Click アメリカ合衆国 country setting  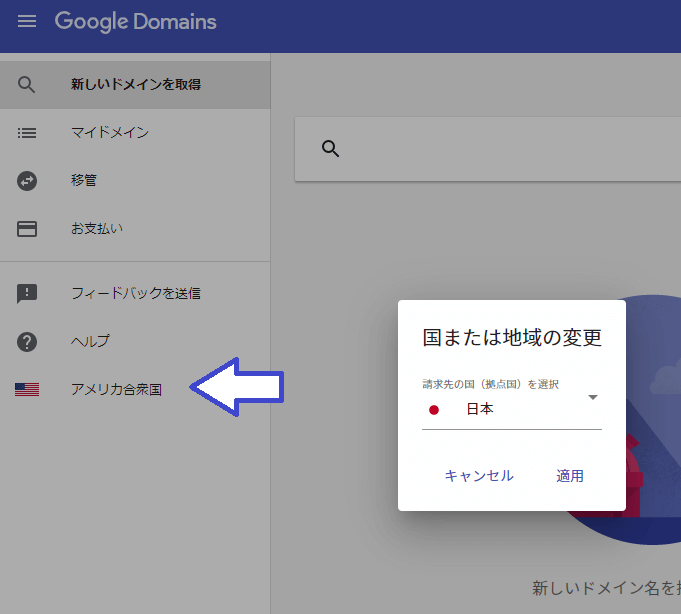click(116, 390)
